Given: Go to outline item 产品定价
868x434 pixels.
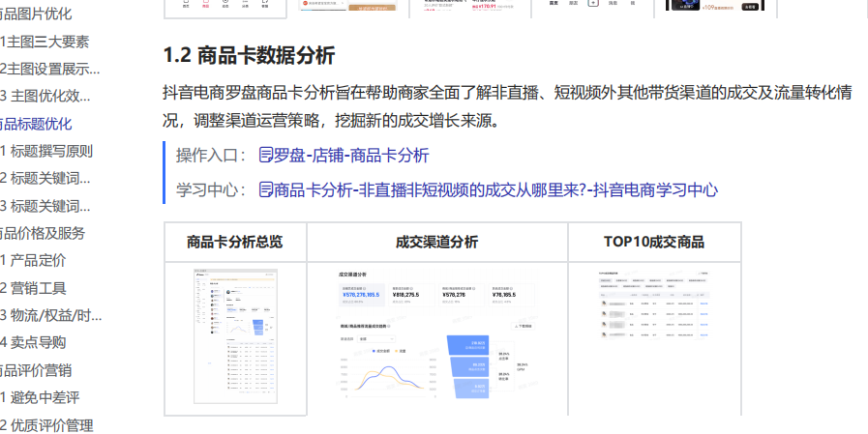Looking at the screenshot, I should coord(33,260).
